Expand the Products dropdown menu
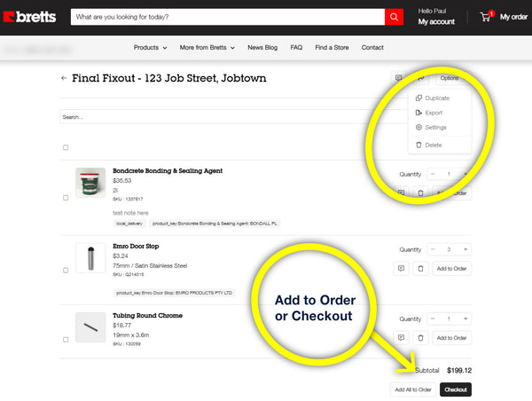Screen dimensions: 532x401 pos(150,48)
